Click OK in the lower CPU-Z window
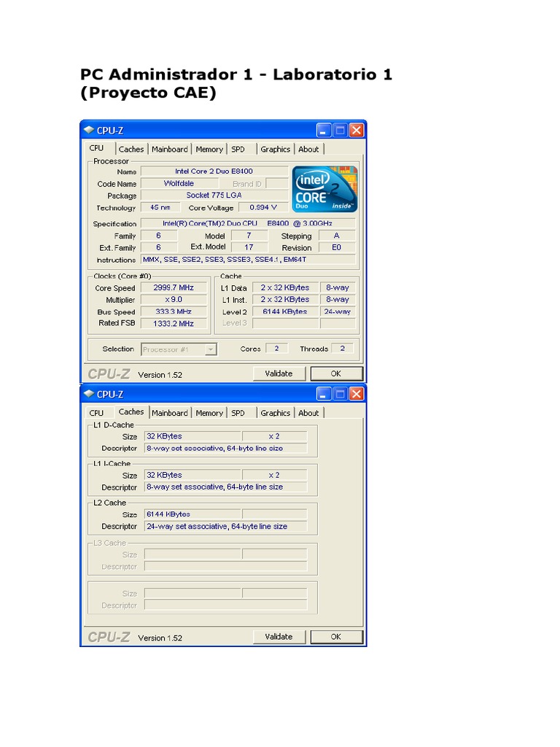Viewport: 560px width, 747px height. tap(335, 637)
